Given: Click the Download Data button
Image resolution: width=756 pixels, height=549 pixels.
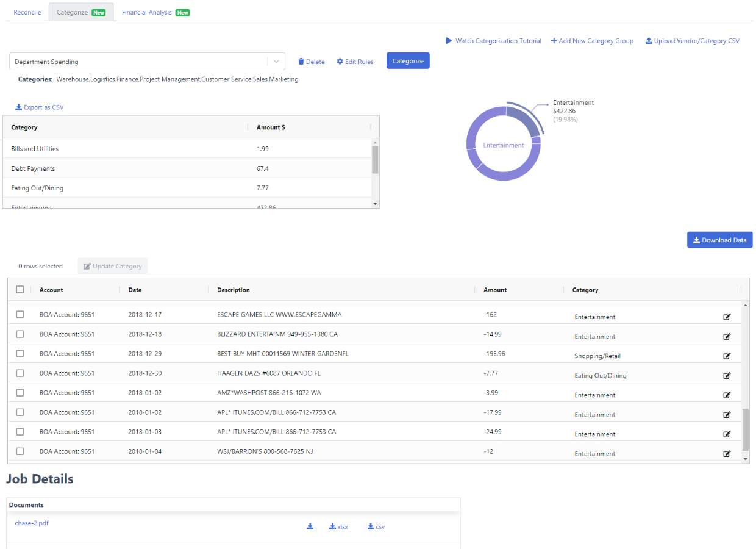Looking at the screenshot, I should click(720, 240).
